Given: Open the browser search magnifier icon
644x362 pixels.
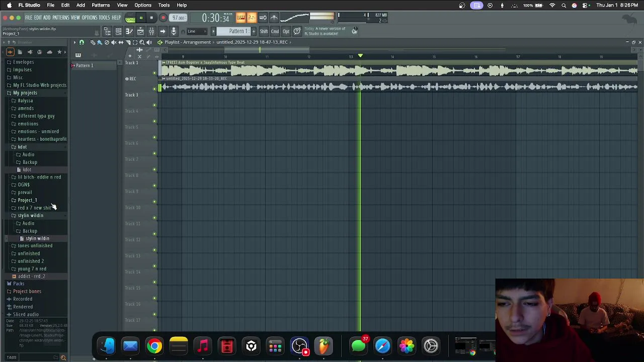Looking at the screenshot, I should point(63,357).
